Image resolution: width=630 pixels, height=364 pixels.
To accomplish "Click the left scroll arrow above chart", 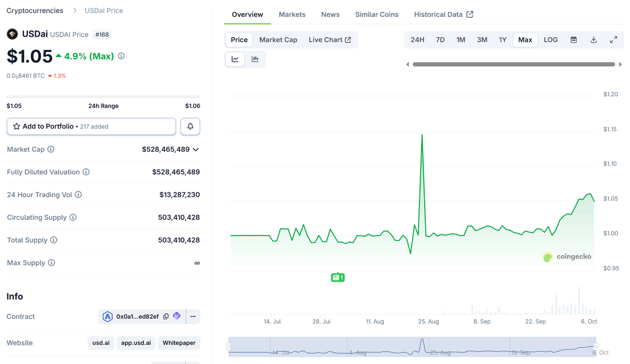I will [408, 65].
